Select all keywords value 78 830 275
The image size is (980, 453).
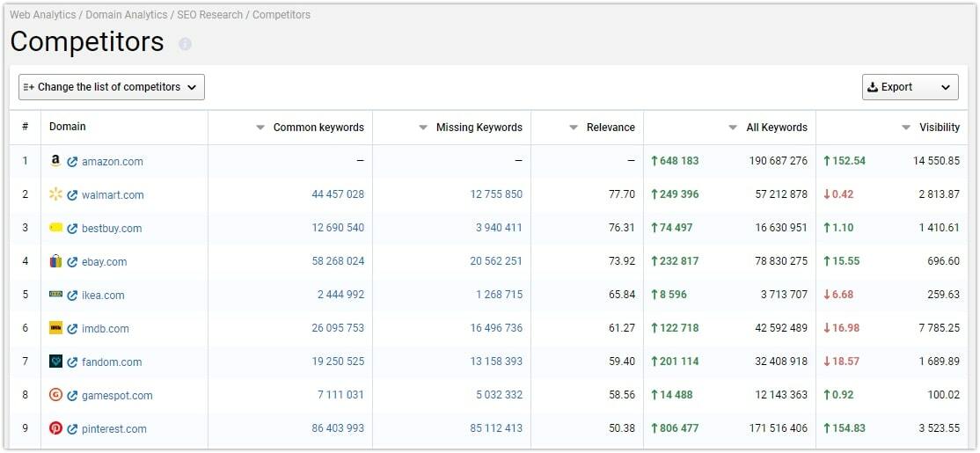(x=781, y=261)
